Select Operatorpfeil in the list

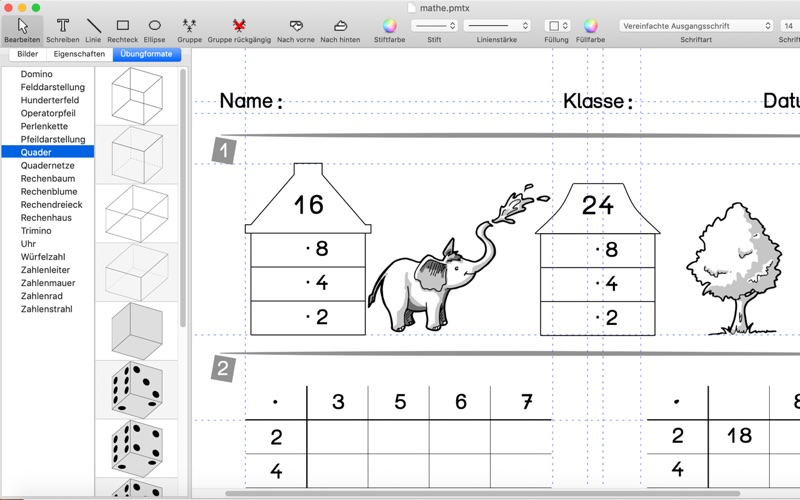point(48,113)
